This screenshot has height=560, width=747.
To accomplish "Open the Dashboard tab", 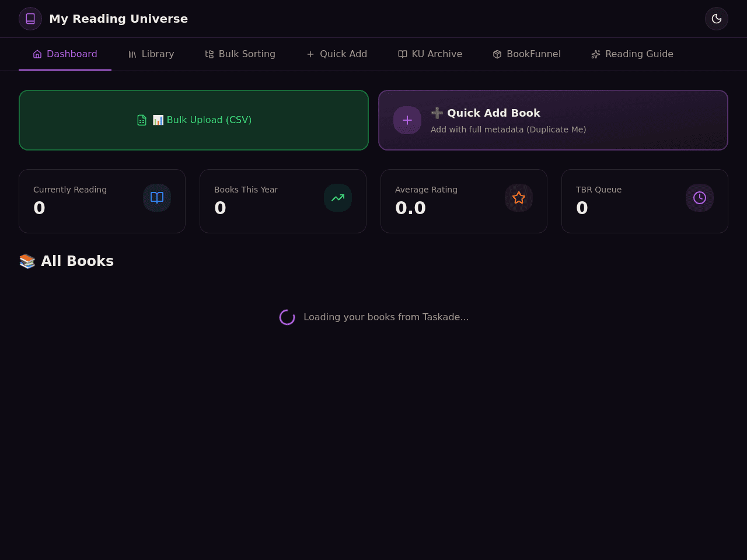I will tap(65, 54).
